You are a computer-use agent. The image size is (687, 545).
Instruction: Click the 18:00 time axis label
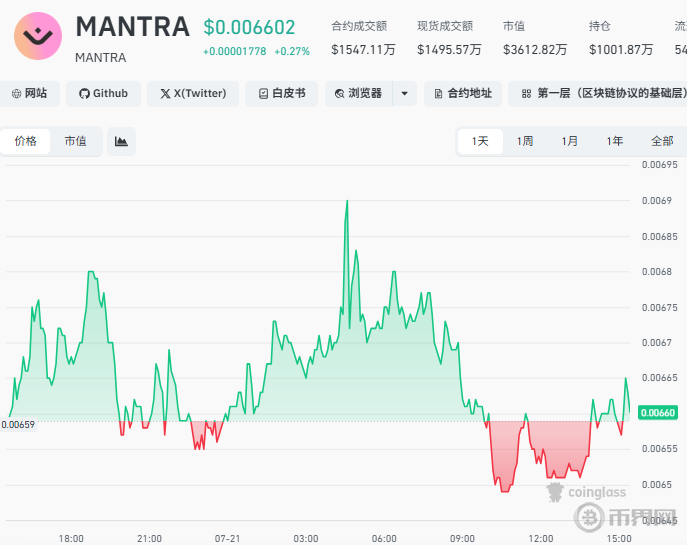coord(71,538)
